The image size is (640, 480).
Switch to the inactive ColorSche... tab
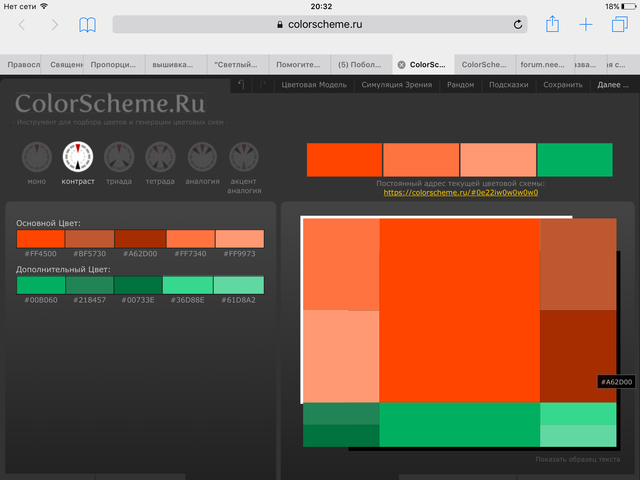point(484,64)
